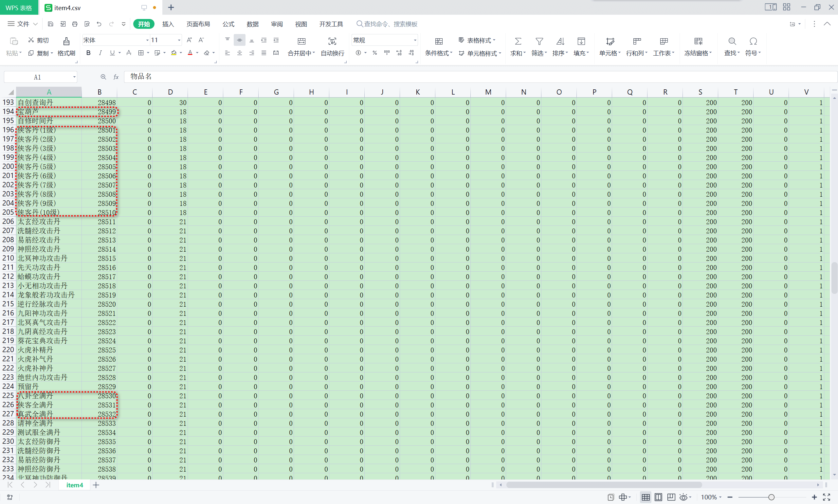Open the 文件 (File) menu button
The image size is (838, 504).
pos(23,24)
